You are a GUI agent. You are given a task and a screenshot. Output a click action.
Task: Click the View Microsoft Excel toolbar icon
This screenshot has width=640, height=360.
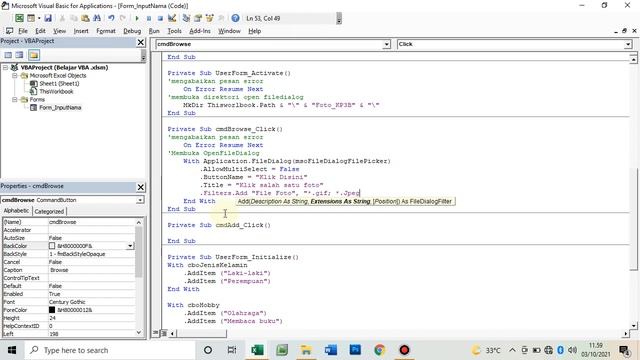[19, 18]
